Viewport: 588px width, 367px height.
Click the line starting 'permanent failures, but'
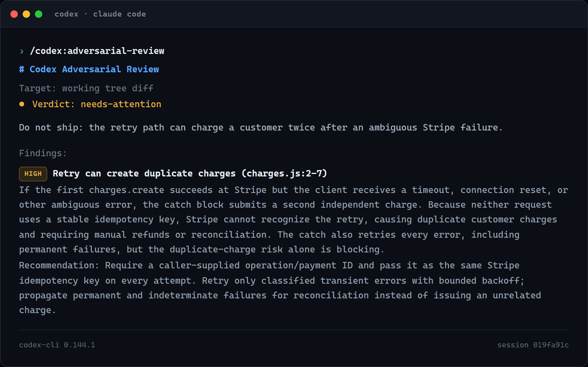[x=202, y=249]
